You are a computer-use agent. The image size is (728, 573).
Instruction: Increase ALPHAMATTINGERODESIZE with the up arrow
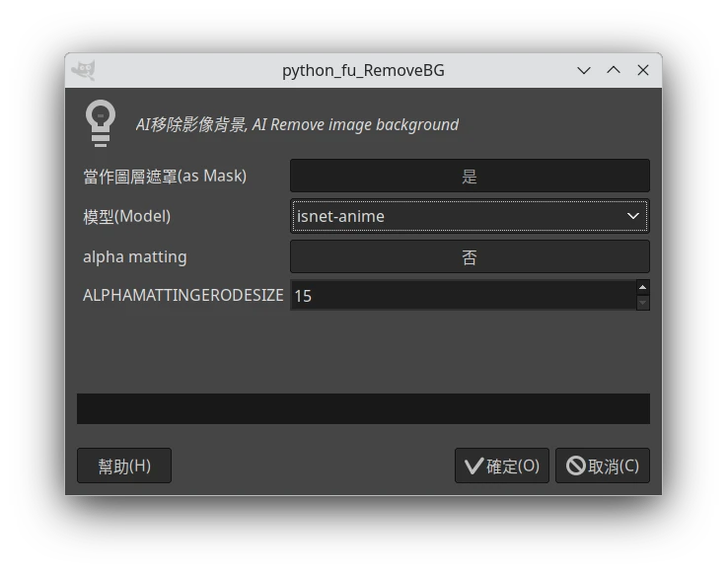pos(642,287)
